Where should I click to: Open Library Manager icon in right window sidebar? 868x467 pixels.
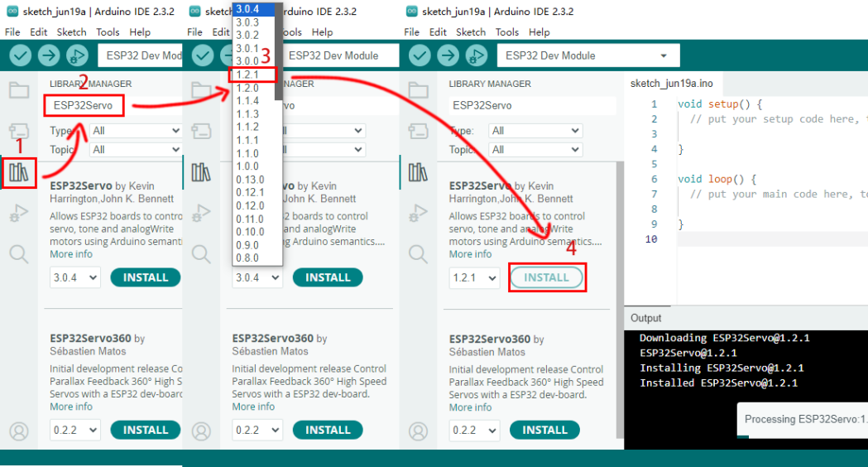click(418, 173)
